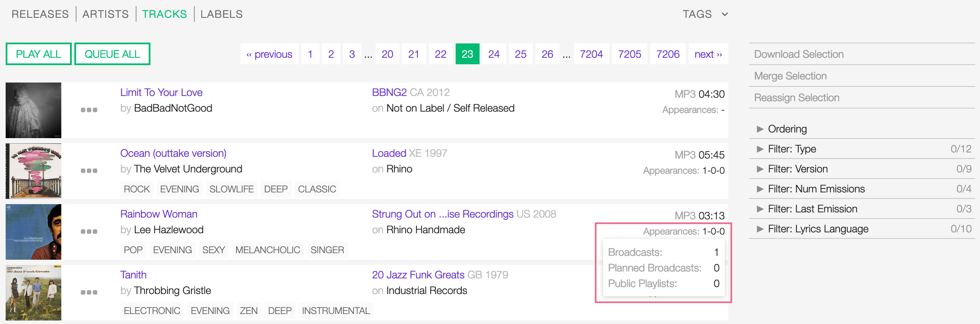Viewport: 980px width, 324px height.
Task: Click the Lee Hazlewood album cover thumbnail
Action: (33, 232)
